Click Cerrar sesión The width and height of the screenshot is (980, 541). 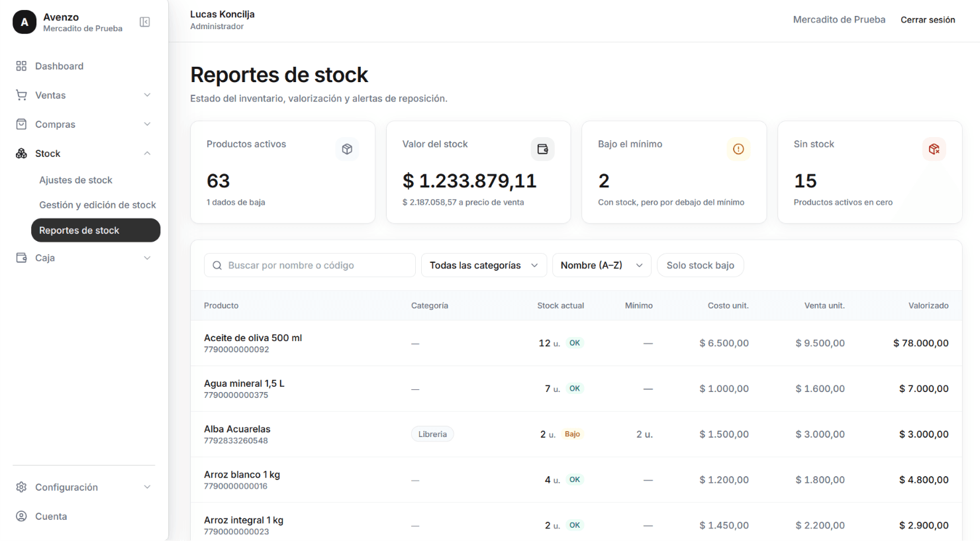pyautogui.click(x=928, y=20)
